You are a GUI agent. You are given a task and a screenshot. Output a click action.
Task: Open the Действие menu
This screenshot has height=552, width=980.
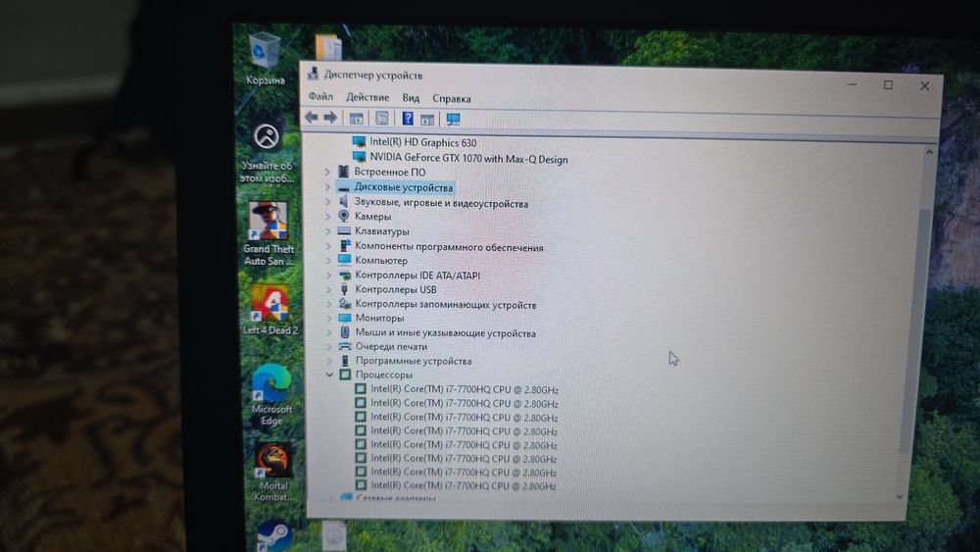367,97
